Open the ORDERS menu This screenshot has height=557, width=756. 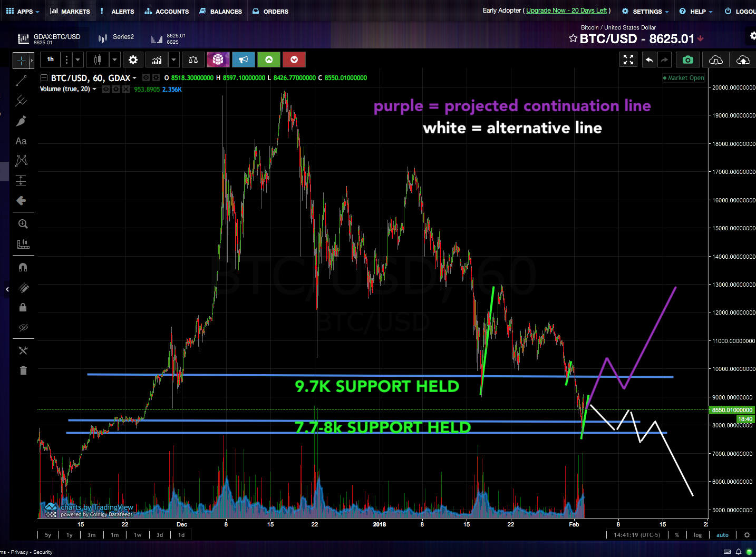[270, 11]
